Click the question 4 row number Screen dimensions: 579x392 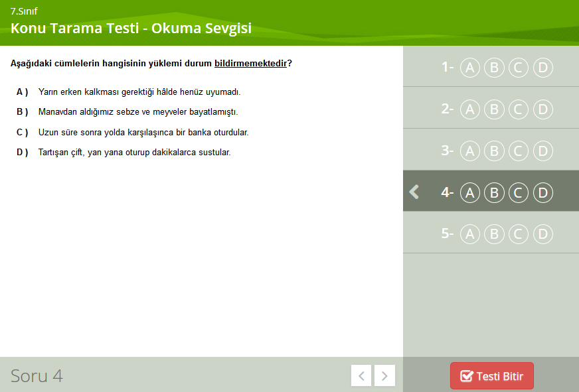(x=448, y=192)
